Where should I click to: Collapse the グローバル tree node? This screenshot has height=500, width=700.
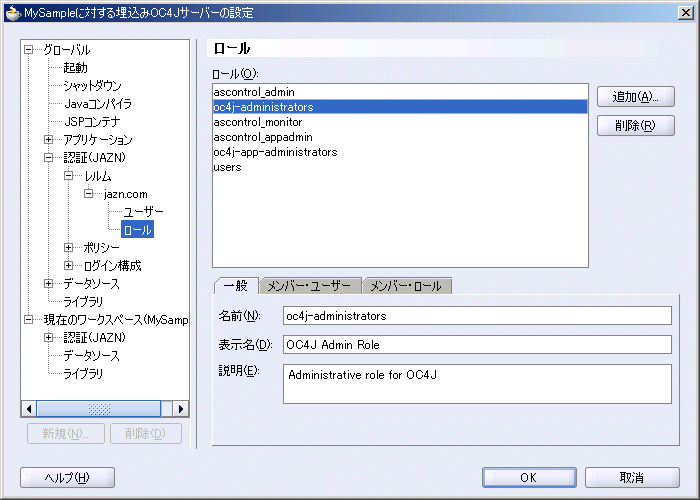click(x=29, y=50)
